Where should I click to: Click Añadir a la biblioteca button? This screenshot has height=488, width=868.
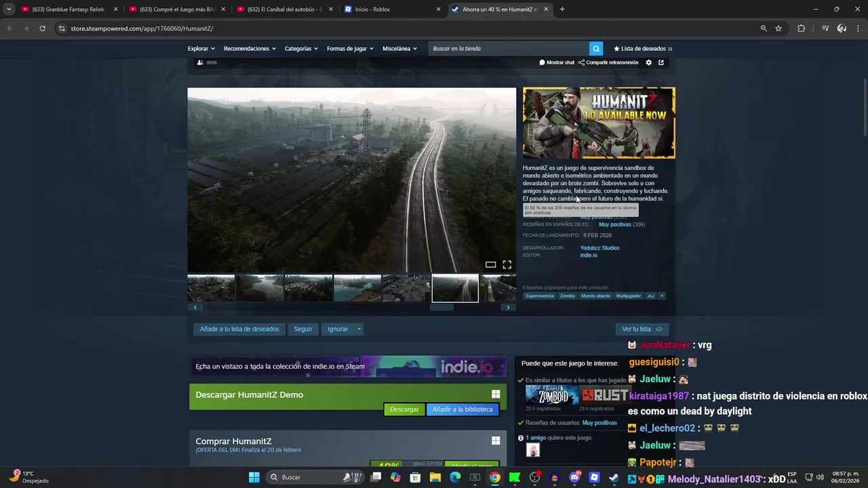(x=462, y=409)
